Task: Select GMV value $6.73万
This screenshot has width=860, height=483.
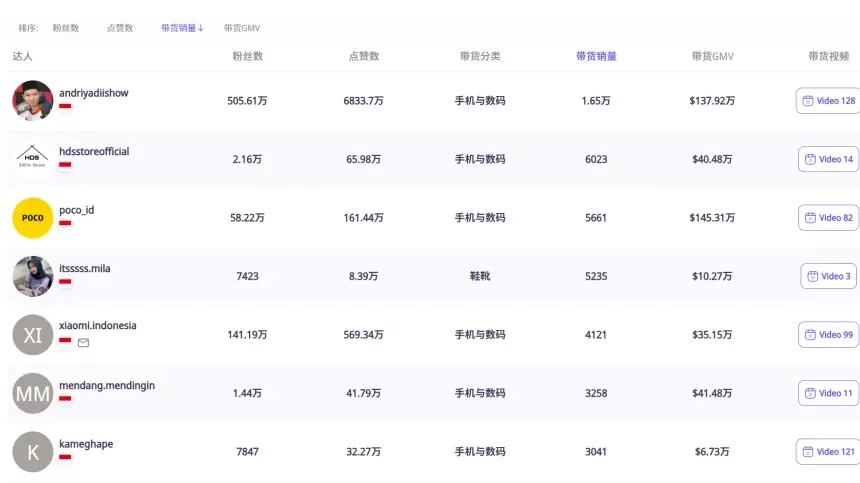Action: click(712, 452)
